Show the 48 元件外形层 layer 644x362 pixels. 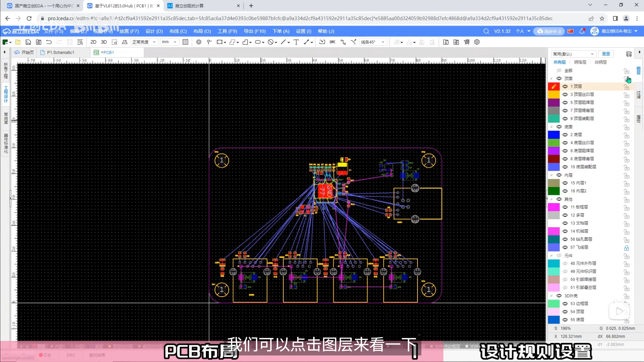pos(565,263)
